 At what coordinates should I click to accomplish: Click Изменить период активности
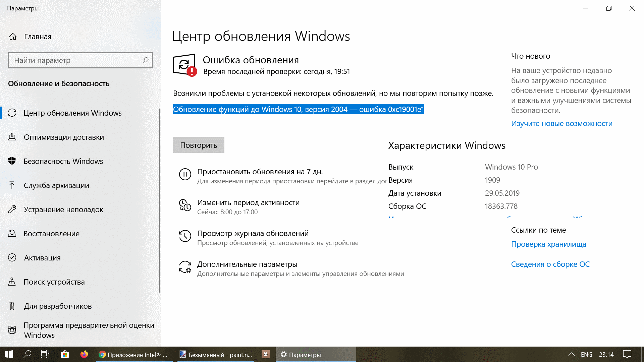249,202
